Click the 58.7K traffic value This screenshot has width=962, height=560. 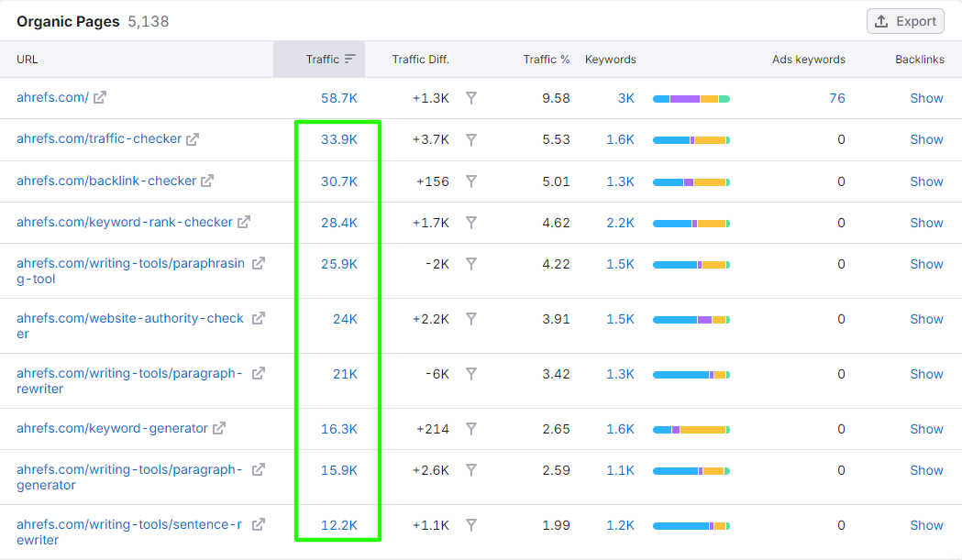coord(339,98)
